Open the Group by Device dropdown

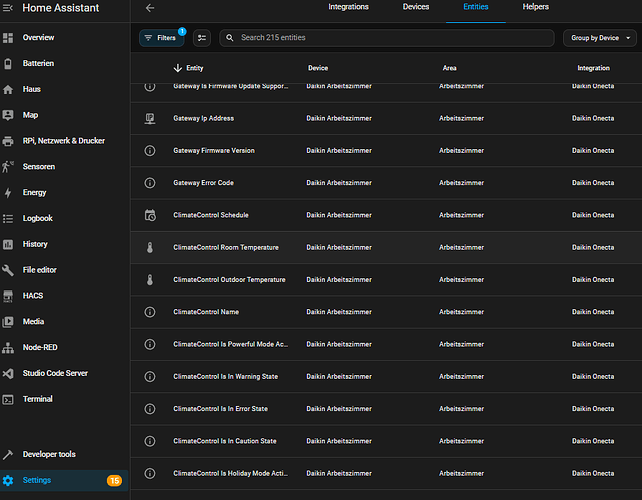[x=599, y=38]
